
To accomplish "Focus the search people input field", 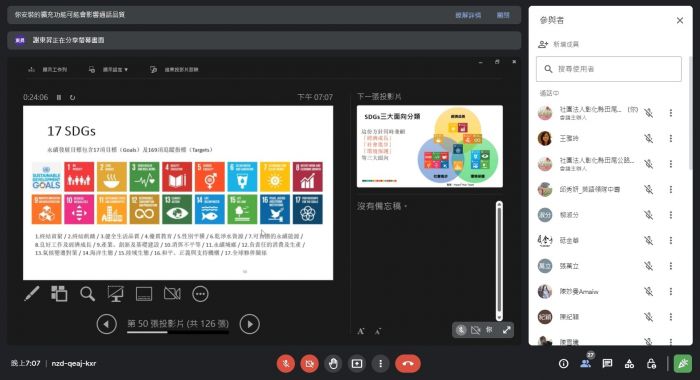I will (609, 69).
